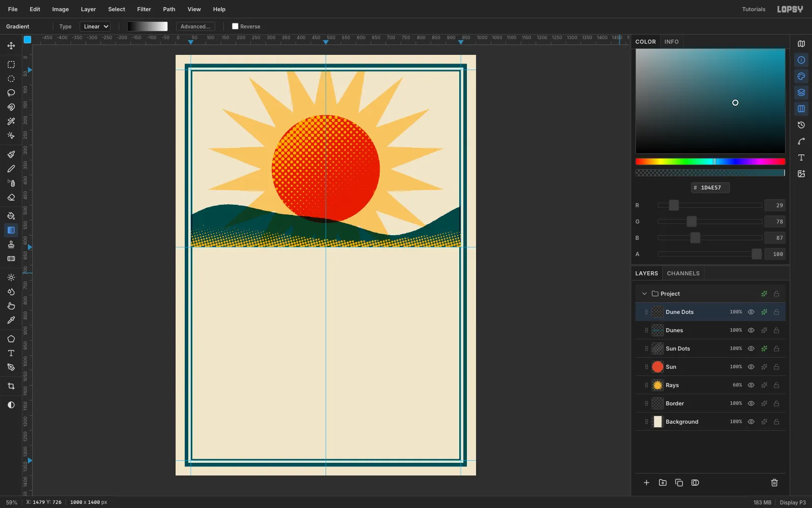Screen dimensions: 812x508
Task: Select the Paint Bucket tool
Action: [x=11, y=216]
